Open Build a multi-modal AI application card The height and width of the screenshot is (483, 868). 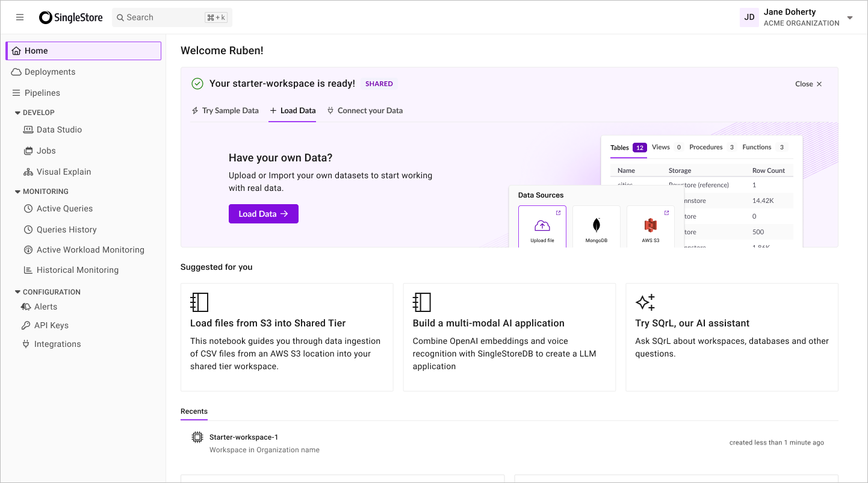509,337
